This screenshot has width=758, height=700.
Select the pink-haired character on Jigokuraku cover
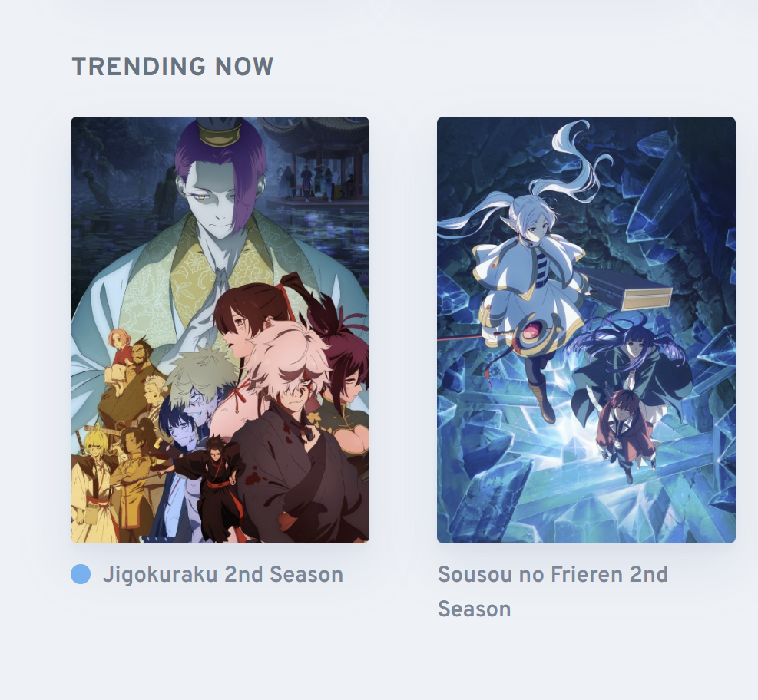[290, 367]
